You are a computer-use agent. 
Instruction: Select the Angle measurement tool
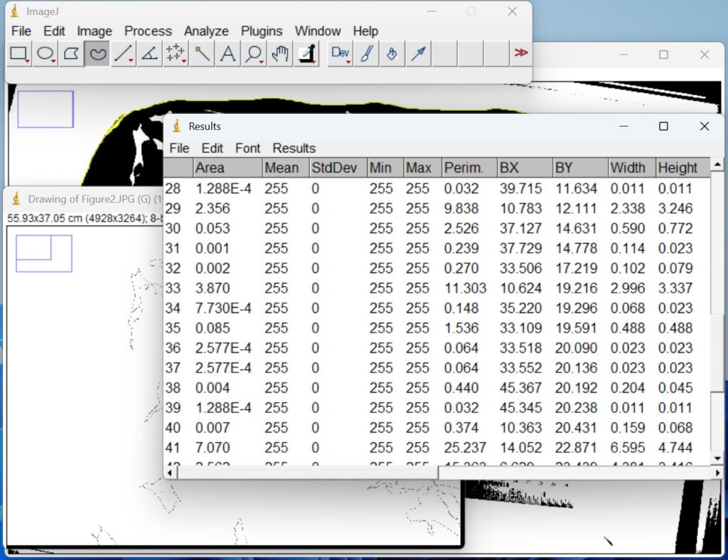tap(149, 53)
